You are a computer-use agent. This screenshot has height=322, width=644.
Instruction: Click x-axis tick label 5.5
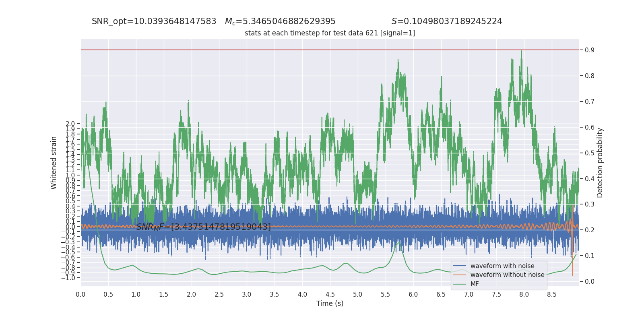[x=385, y=295]
